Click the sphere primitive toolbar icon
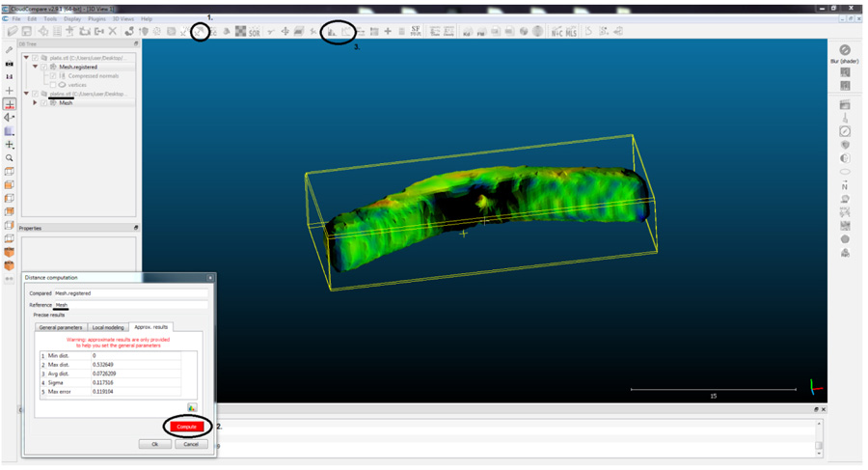The width and height of the screenshot is (868, 470). coord(537,32)
